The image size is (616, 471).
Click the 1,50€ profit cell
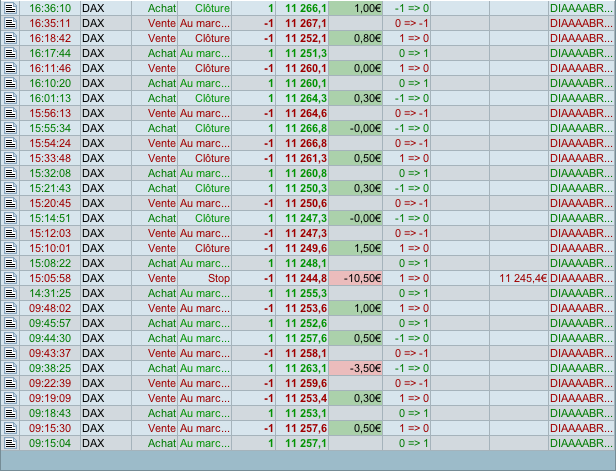pos(356,248)
